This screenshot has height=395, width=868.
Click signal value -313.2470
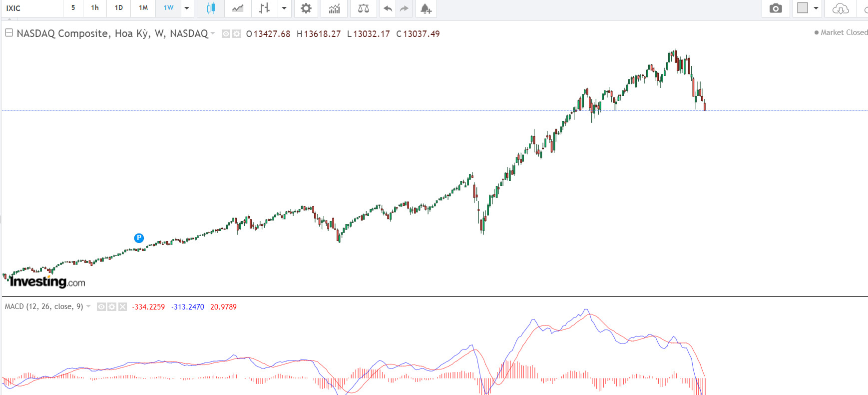188,307
